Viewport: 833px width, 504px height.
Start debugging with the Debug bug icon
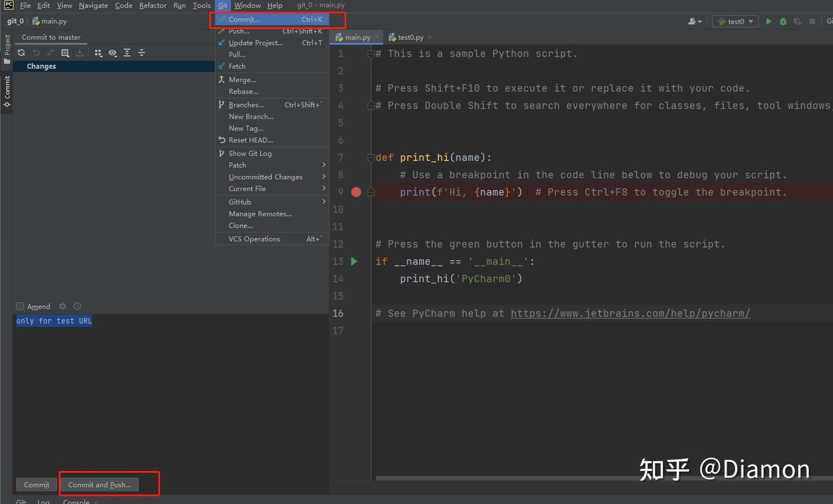tap(783, 21)
